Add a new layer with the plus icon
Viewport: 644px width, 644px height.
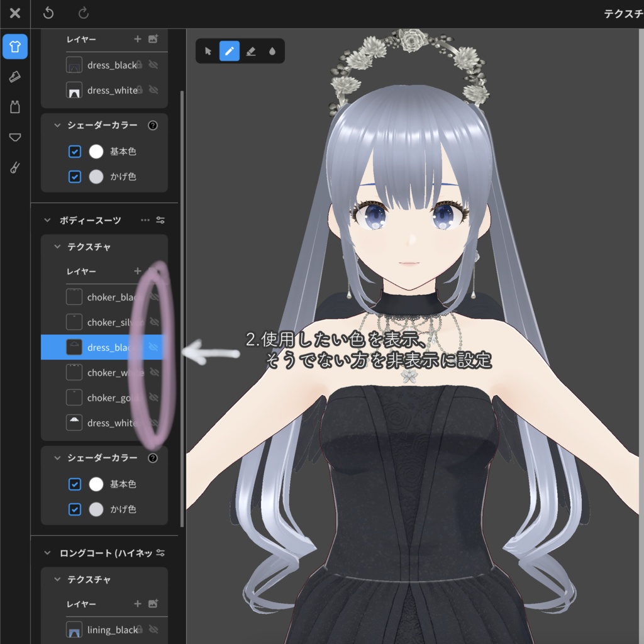[137, 271]
